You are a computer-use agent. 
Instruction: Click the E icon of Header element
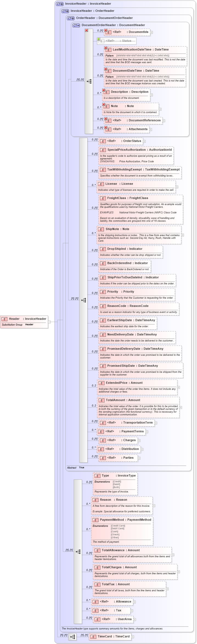4,319
